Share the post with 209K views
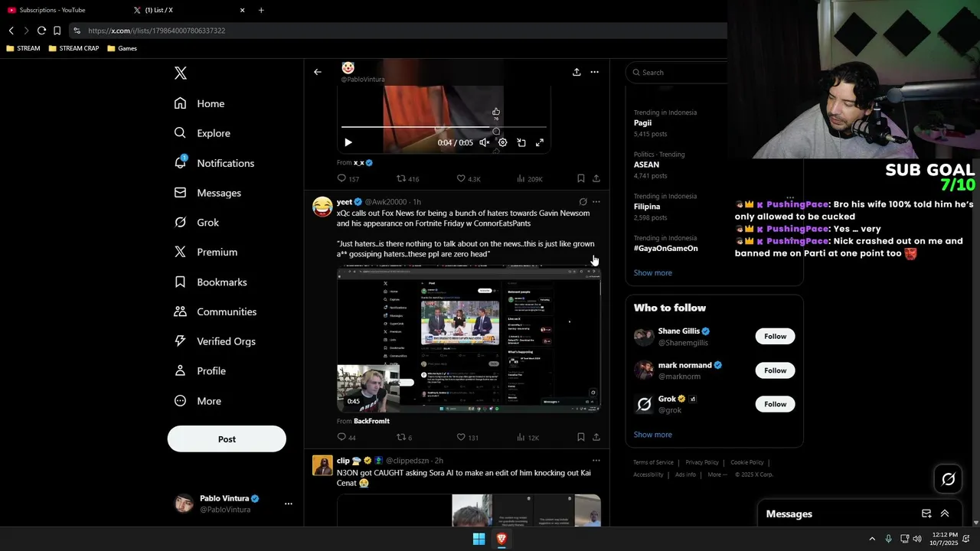 click(x=596, y=178)
